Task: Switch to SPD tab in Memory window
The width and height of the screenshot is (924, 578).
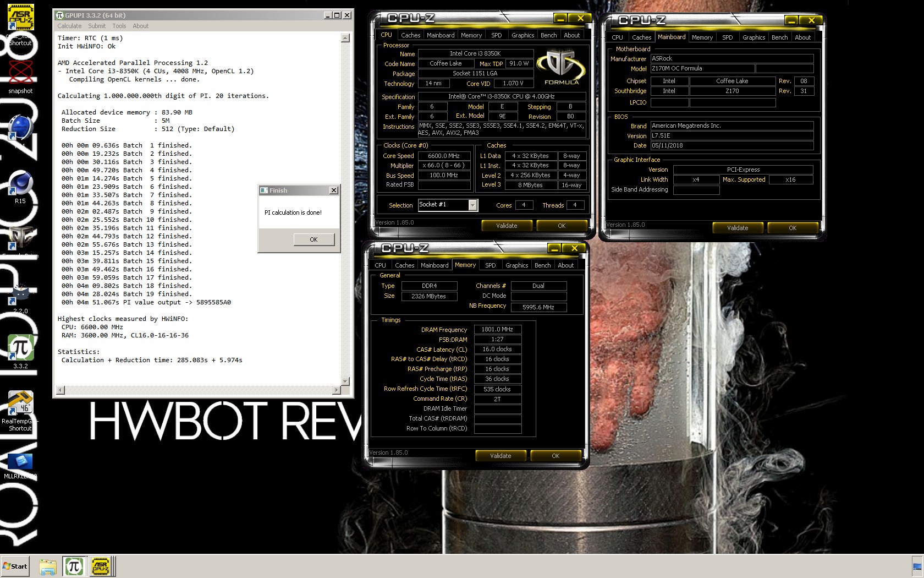Action: [x=491, y=265]
